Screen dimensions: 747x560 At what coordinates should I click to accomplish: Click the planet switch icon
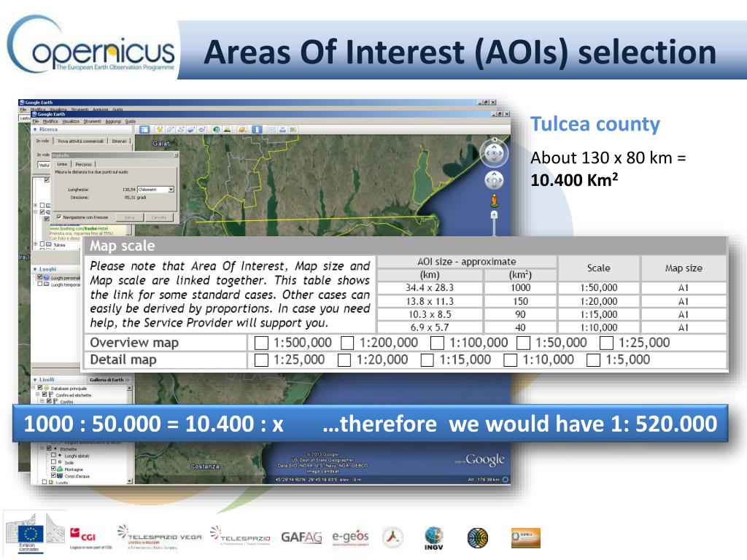[242, 130]
